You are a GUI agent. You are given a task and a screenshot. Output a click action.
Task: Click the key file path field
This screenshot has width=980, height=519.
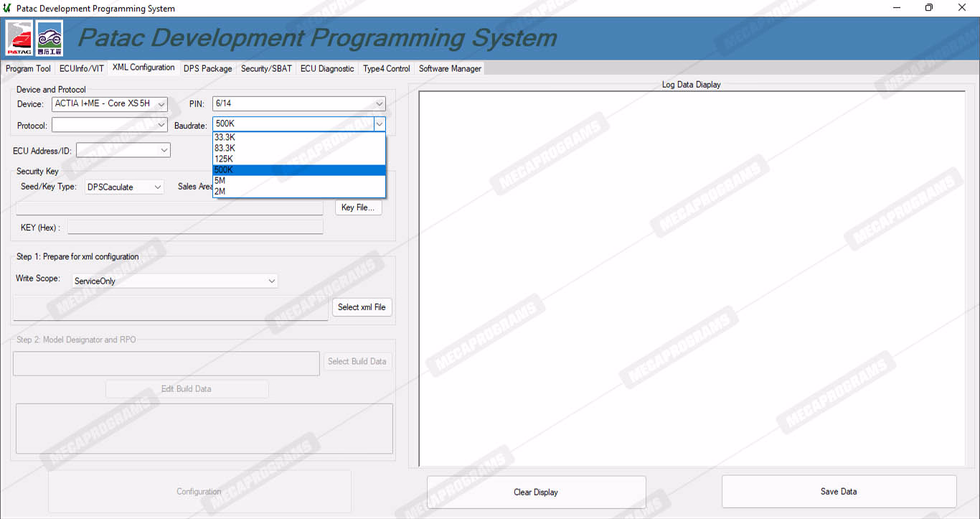pos(169,208)
